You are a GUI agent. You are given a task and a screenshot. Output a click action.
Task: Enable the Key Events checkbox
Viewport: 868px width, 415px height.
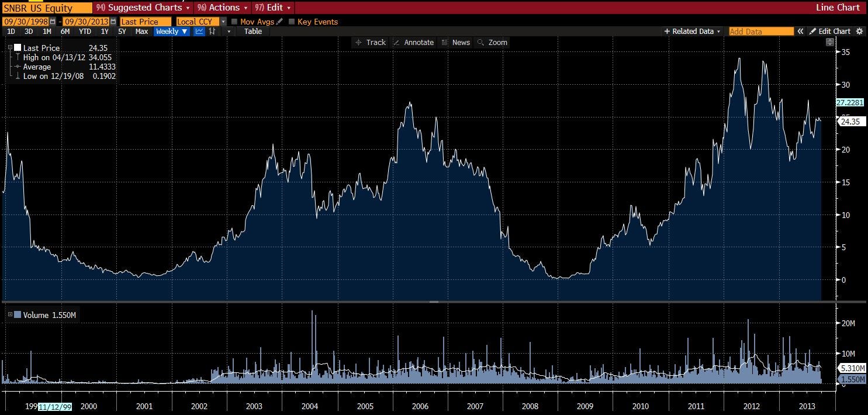coord(292,22)
